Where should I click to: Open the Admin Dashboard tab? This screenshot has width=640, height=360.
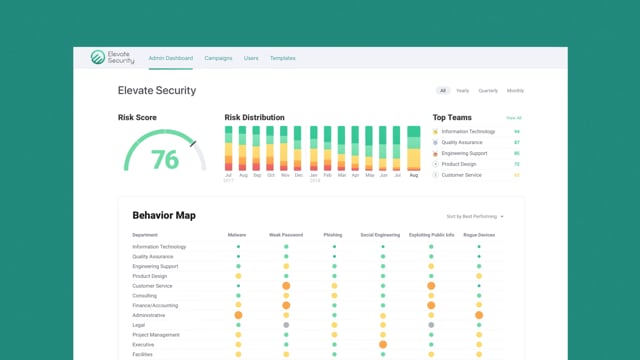coord(171,58)
